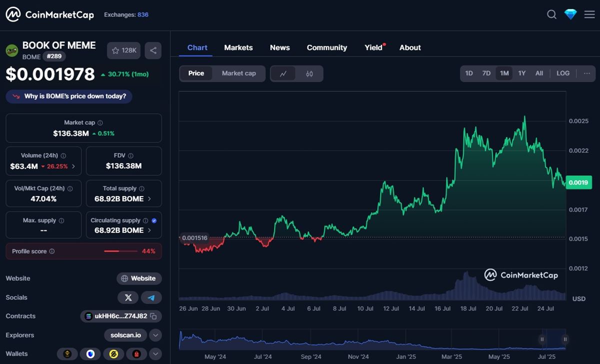Click "Why is BOME's price down today?"

(x=69, y=96)
